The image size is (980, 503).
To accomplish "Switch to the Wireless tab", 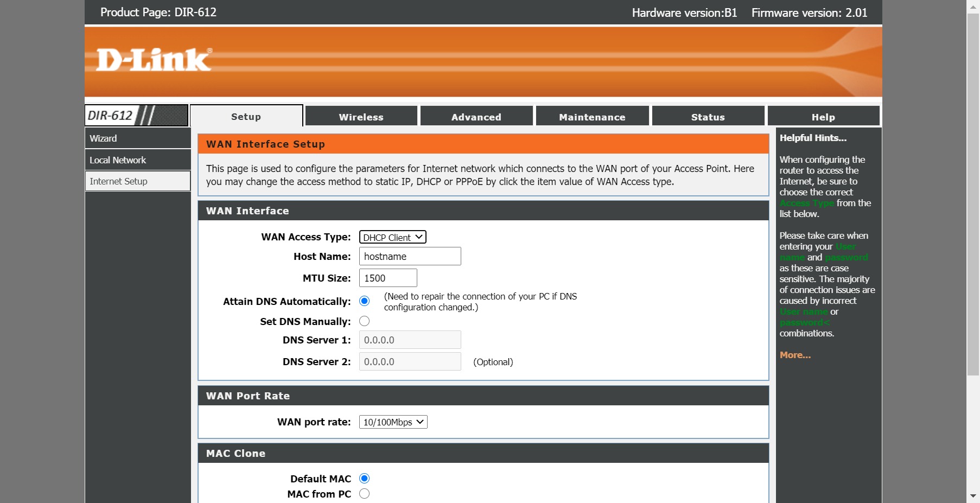I will pyautogui.click(x=361, y=117).
